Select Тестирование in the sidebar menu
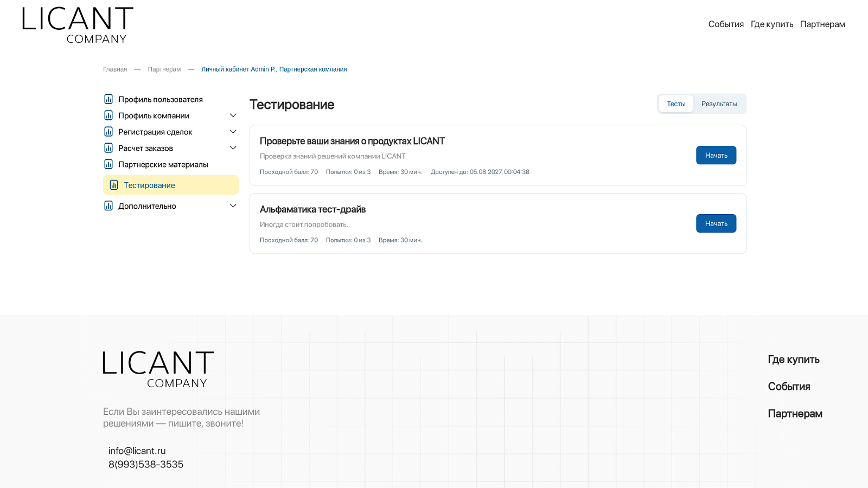Viewport: 868px width, 488px height. pos(171,185)
